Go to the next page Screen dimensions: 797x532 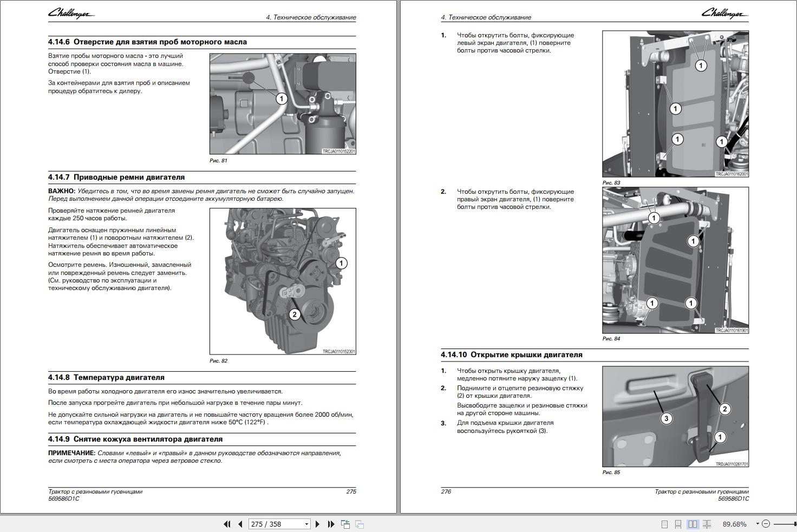[317, 524]
